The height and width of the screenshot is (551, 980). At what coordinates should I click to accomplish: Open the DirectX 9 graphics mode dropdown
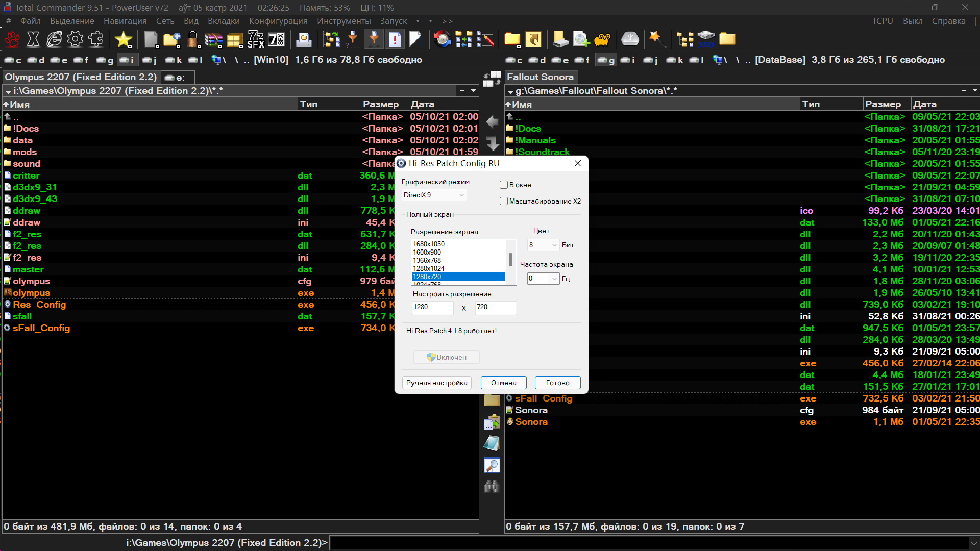coord(434,195)
